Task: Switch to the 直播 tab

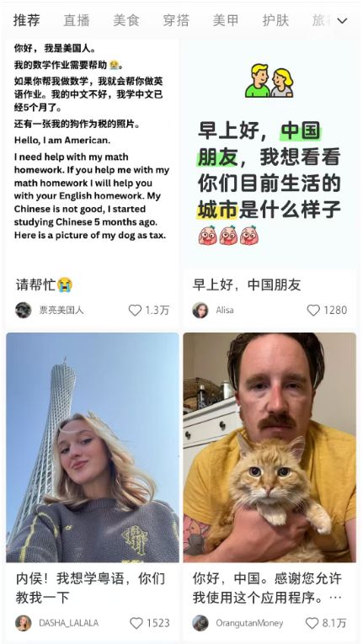Action: coord(76,20)
